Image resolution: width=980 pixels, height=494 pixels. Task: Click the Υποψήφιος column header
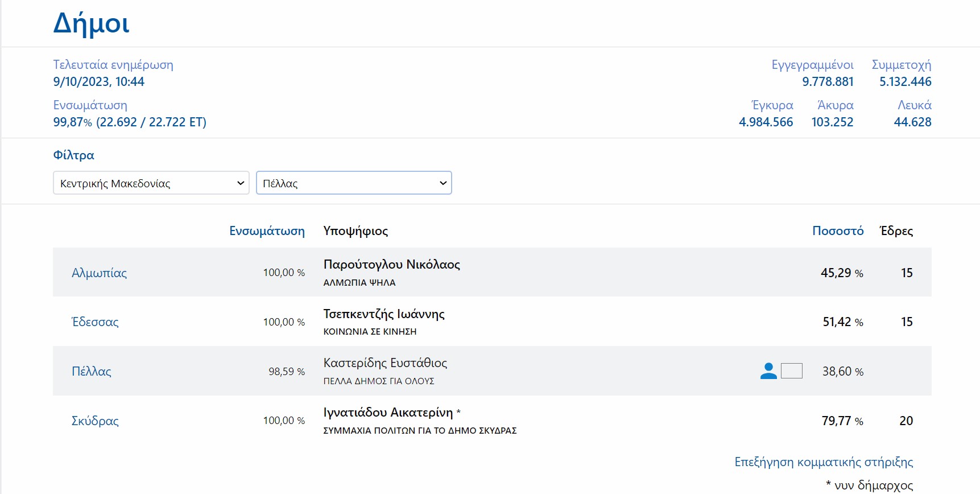355,231
